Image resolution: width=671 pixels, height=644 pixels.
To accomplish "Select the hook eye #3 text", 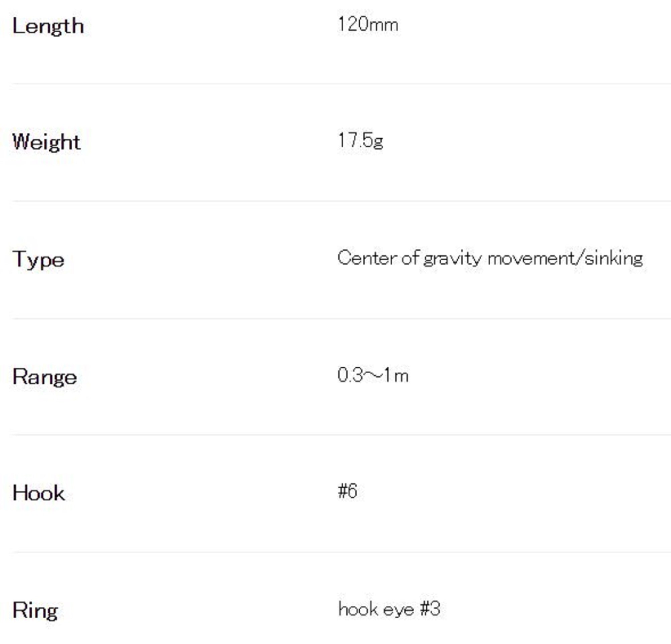I will coord(389,609).
